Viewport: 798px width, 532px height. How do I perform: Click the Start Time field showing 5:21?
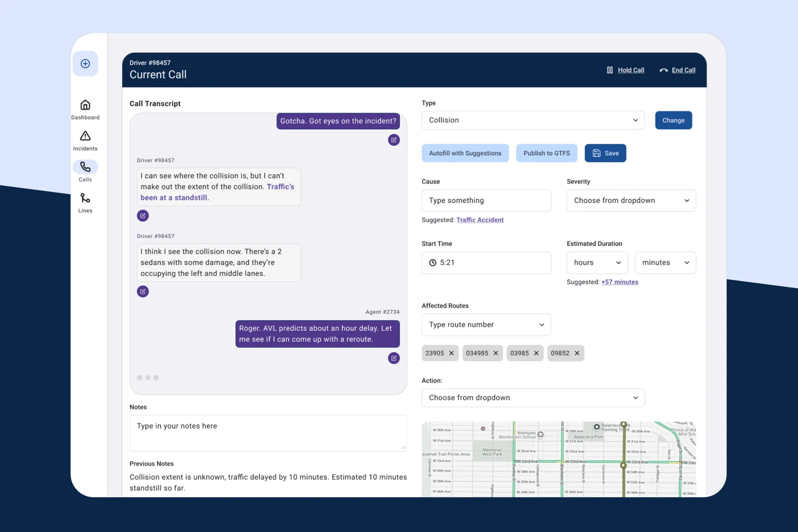(486, 262)
